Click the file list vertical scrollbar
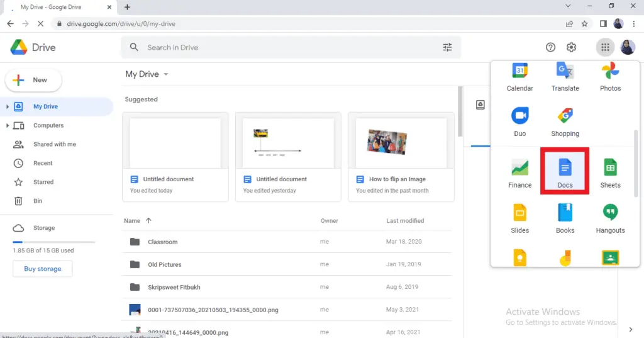Viewport: 644px width, 338px height. point(460,111)
